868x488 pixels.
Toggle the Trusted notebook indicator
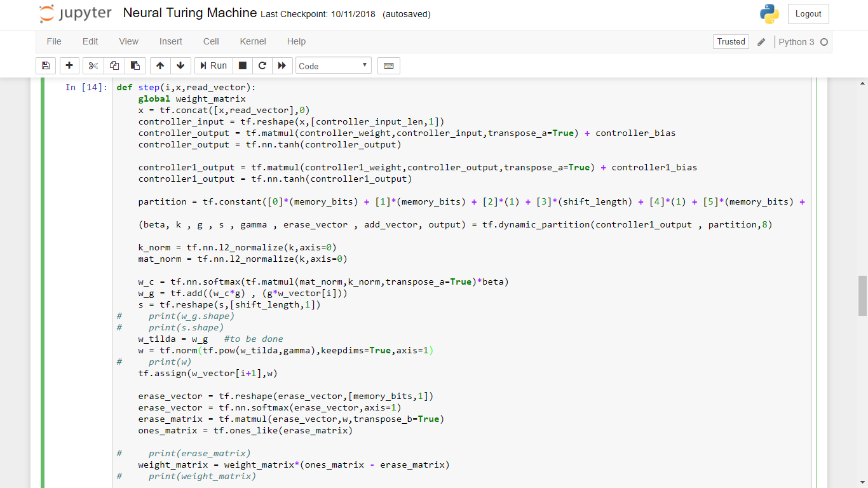point(731,41)
